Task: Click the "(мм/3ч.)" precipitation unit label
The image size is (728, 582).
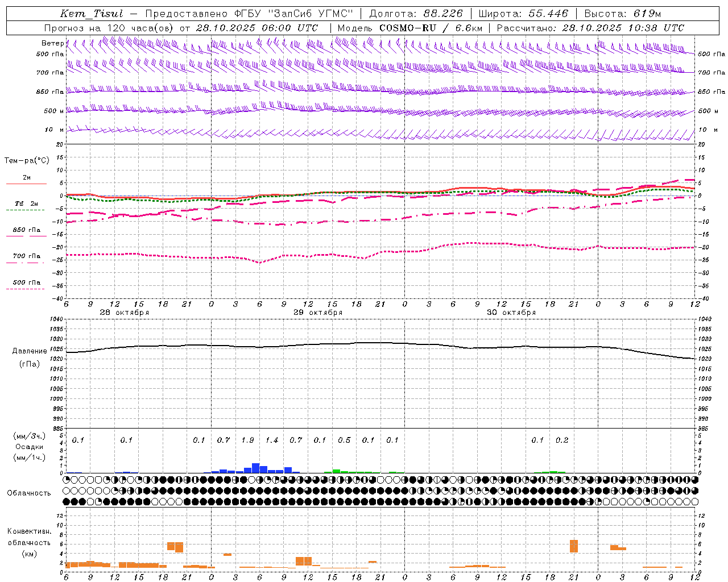Action: coord(29,436)
